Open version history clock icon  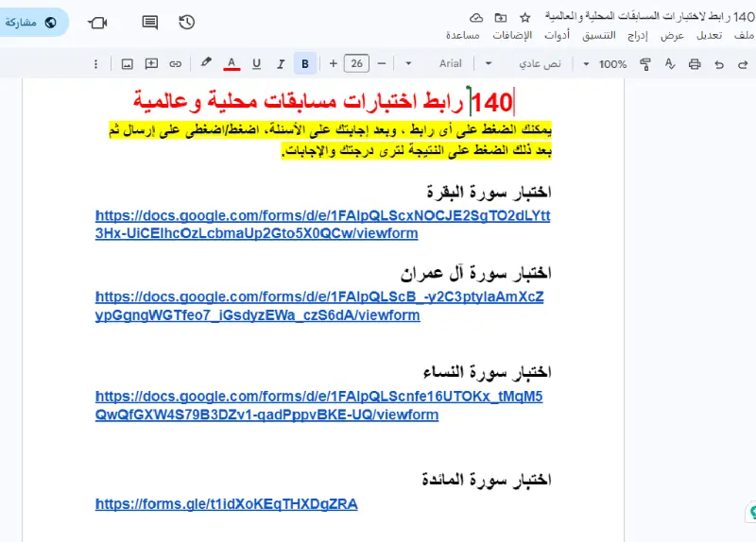click(x=186, y=22)
